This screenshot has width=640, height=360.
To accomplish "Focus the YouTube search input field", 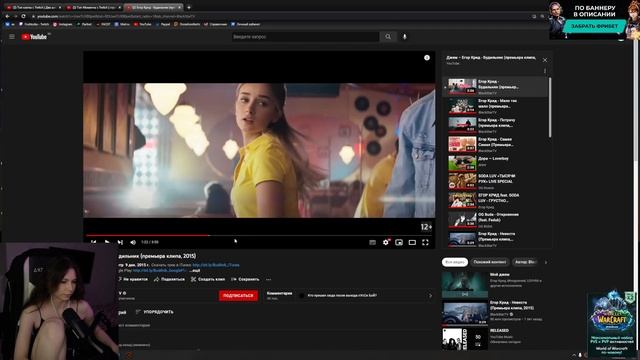I will [305, 37].
